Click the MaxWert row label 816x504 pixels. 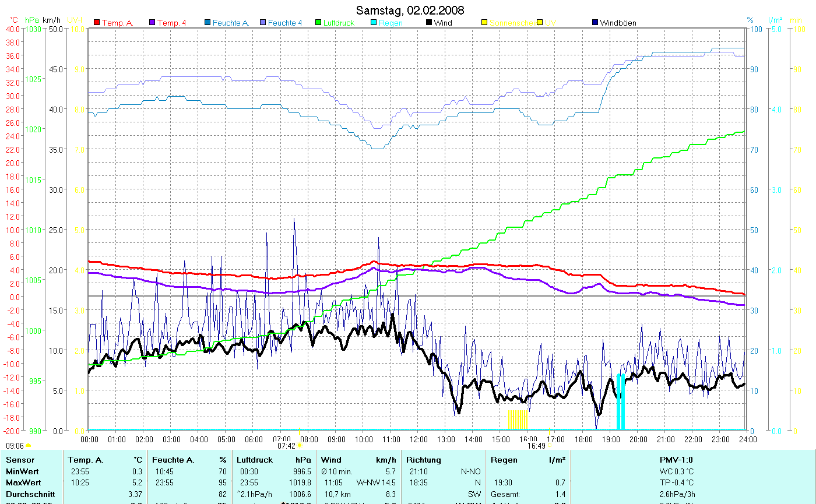23,482
